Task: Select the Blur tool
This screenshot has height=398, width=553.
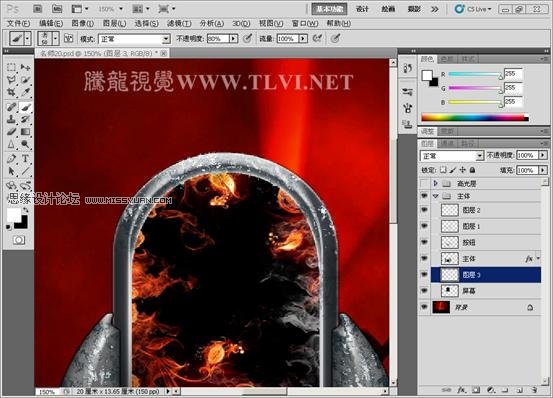Action: (x=11, y=145)
